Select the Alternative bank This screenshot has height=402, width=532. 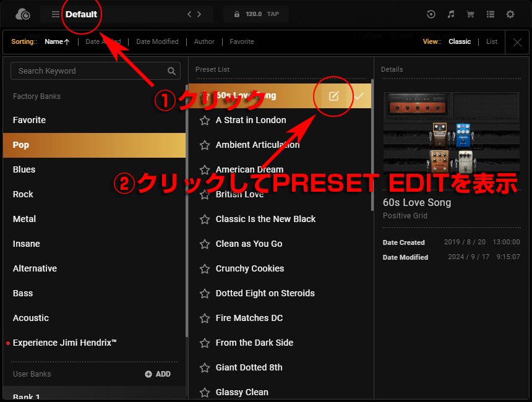(x=94, y=268)
